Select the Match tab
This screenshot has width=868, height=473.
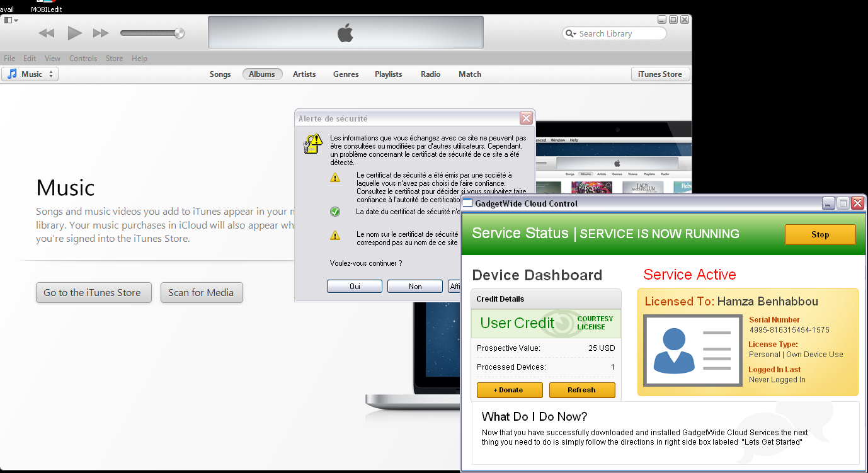coord(470,74)
